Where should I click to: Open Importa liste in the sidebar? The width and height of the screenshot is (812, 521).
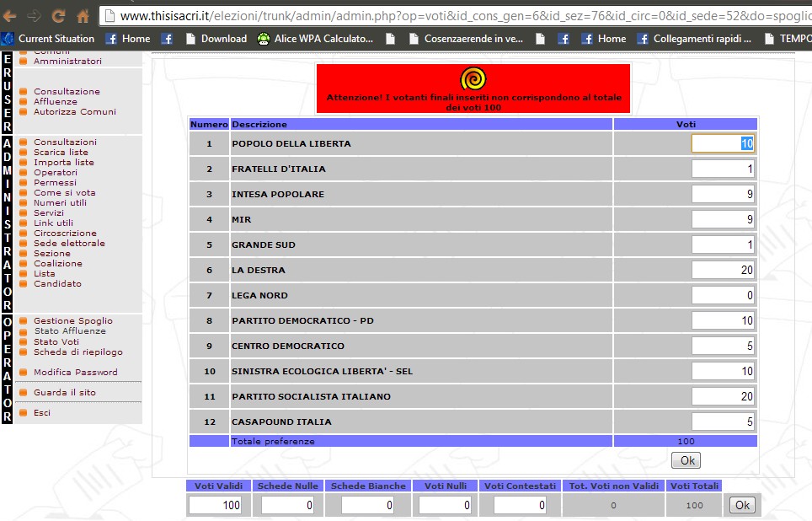coord(64,162)
